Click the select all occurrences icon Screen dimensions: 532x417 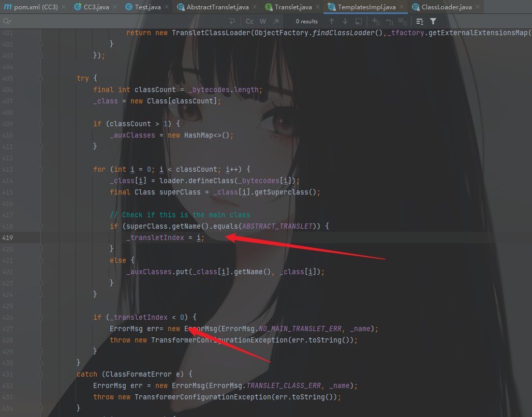click(x=358, y=21)
